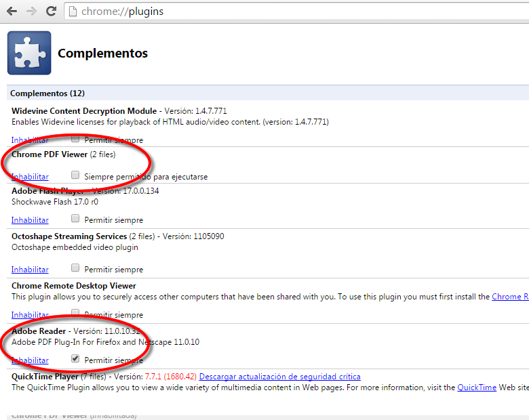The height and width of the screenshot is (420, 529).
Task: Enable Permitir siempre for Widevine Content Decryption Module
Action: pyautogui.click(x=75, y=139)
